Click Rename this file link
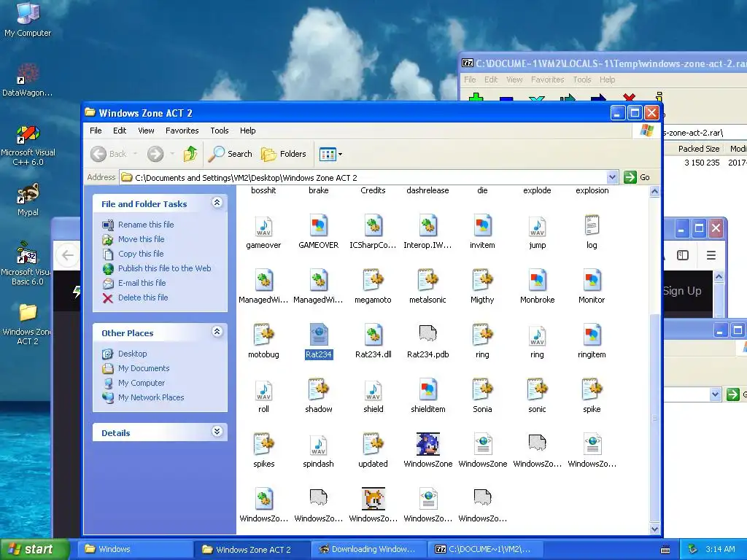Image resolution: width=747 pixels, height=560 pixels. pyautogui.click(x=146, y=225)
